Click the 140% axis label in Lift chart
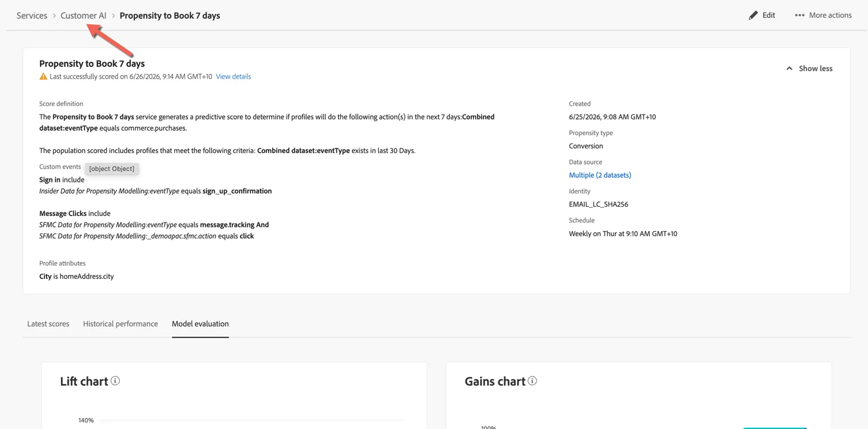The width and height of the screenshot is (868, 429). [86, 420]
